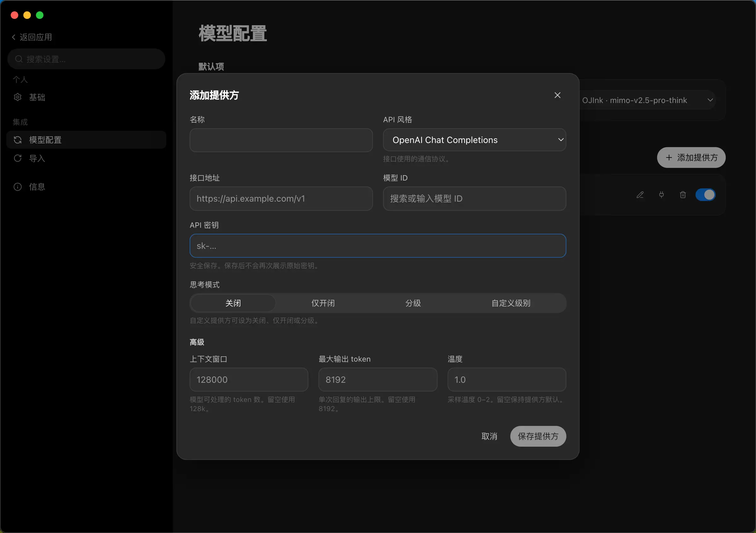Screen dimensions: 756x533
Task: Select the 分级 thinking mode option
Action: (x=413, y=303)
